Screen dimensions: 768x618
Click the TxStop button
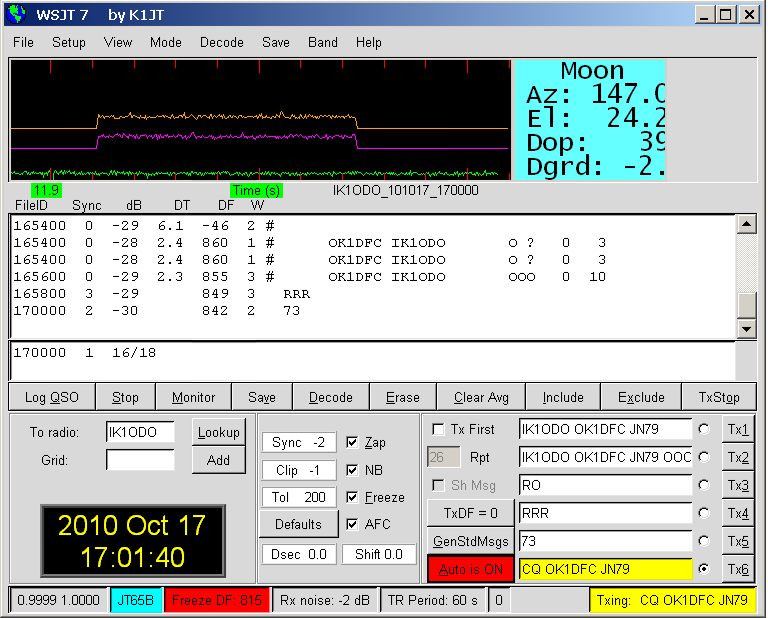pos(719,397)
